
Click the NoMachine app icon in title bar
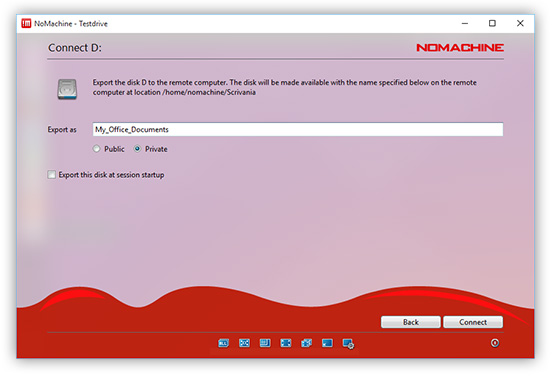click(26, 23)
